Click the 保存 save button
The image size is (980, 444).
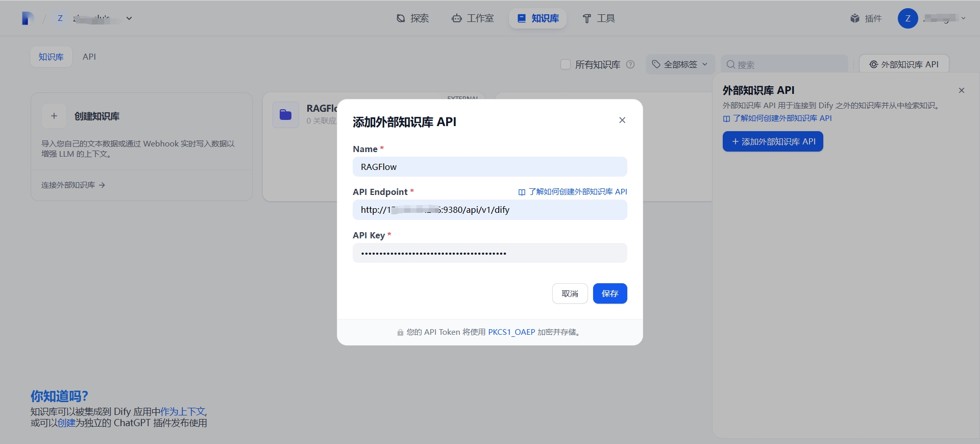610,293
